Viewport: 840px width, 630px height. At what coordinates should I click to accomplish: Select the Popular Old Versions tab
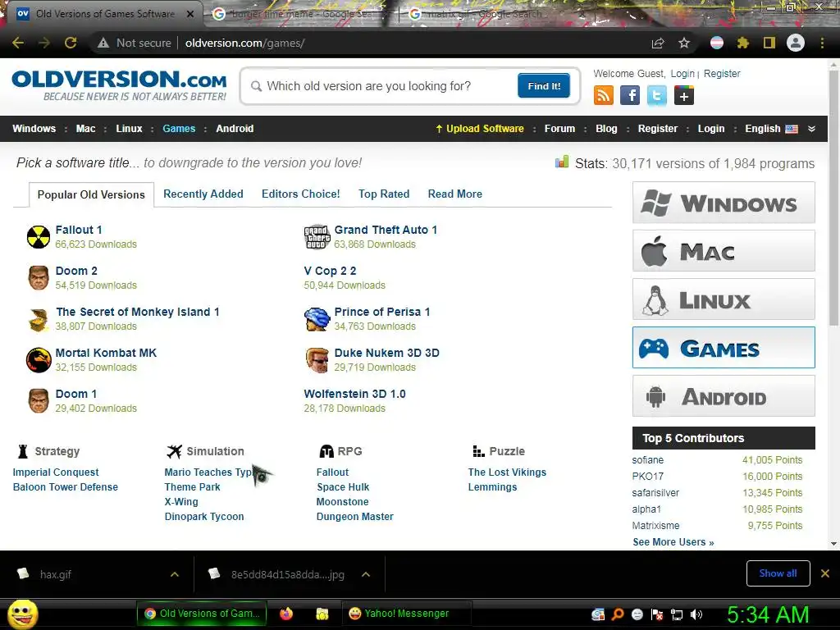tap(91, 194)
